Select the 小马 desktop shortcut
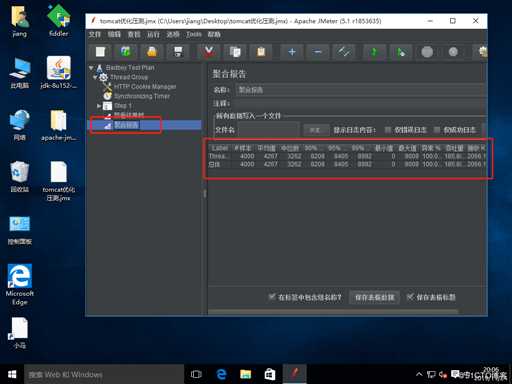The width and height of the screenshot is (512, 384). point(20,333)
